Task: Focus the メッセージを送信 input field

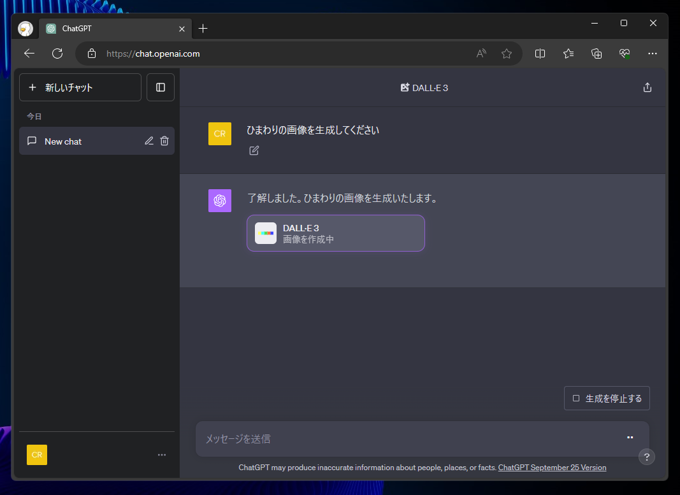Action: click(422, 439)
